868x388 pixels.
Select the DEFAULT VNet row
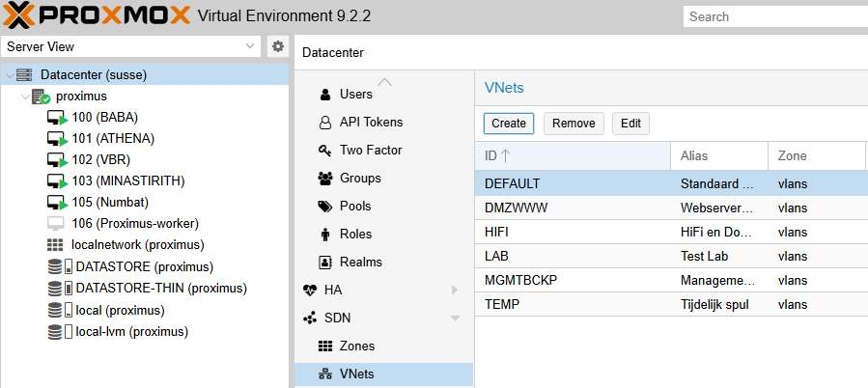coord(671,183)
